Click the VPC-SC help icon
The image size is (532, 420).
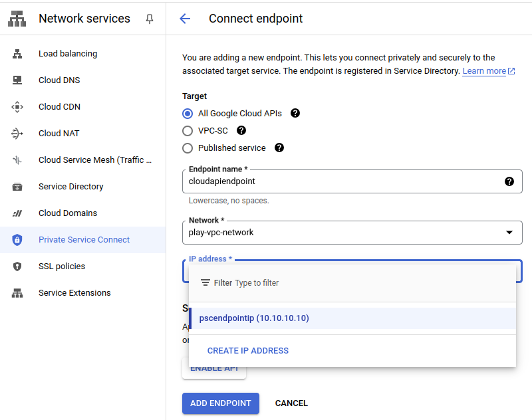[x=241, y=130]
